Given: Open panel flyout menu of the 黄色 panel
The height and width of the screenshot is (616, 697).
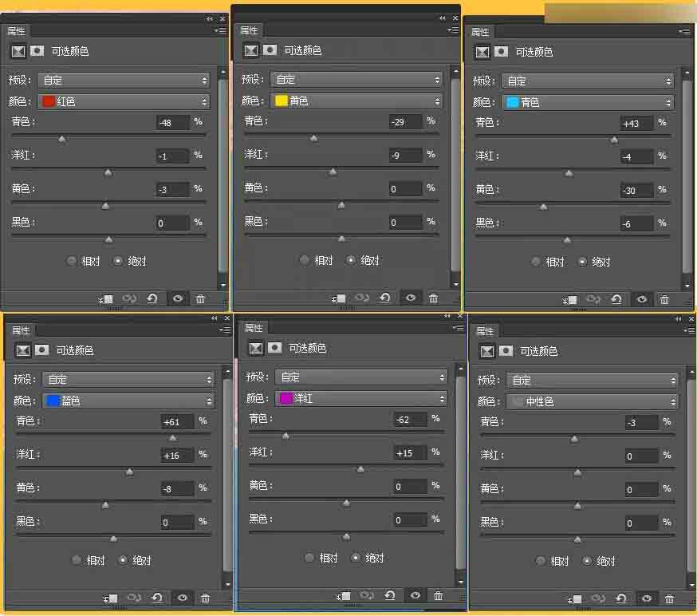Looking at the screenshot, I should (454, 30).
